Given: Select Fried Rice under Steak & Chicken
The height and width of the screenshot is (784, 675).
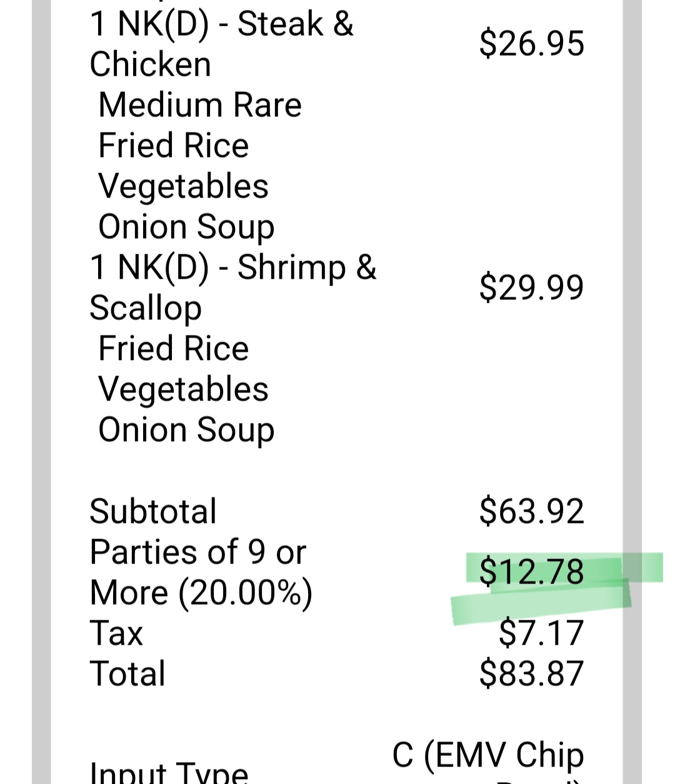Looking at the screenshot, I should [x=174, y=146].
